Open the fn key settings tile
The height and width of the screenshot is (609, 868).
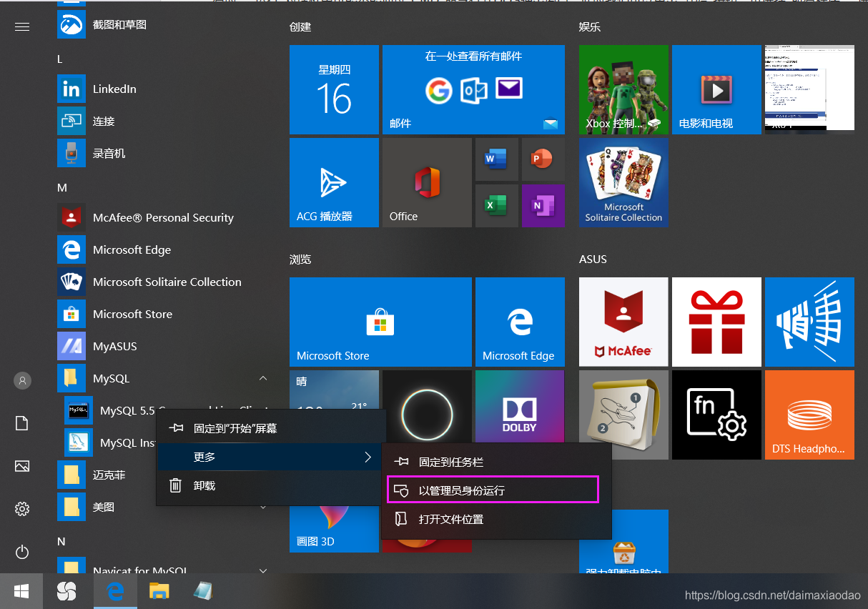[716, 415]
